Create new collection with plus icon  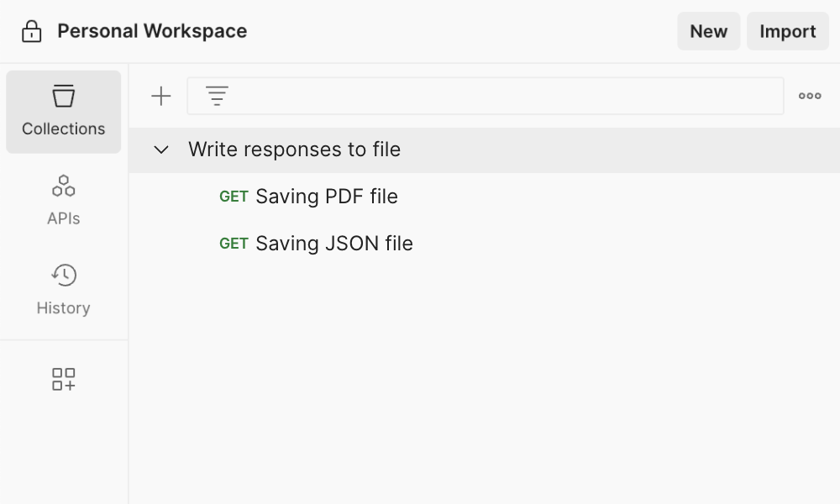160,95
